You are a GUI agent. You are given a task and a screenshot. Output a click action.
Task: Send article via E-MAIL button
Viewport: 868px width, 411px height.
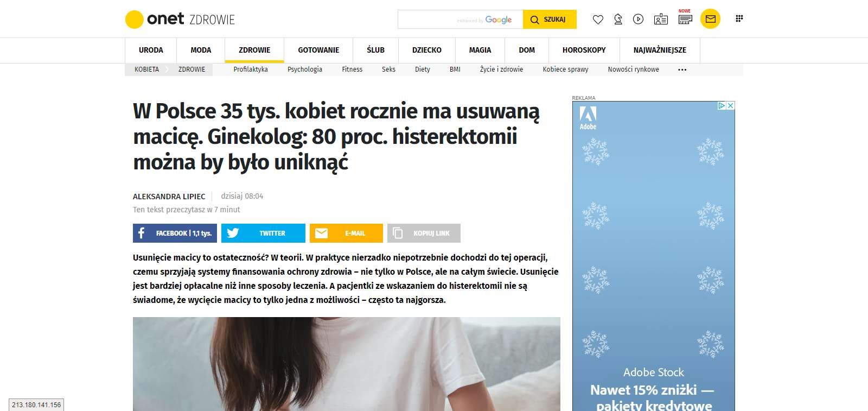pyautogui.click(x=346, y=233)
